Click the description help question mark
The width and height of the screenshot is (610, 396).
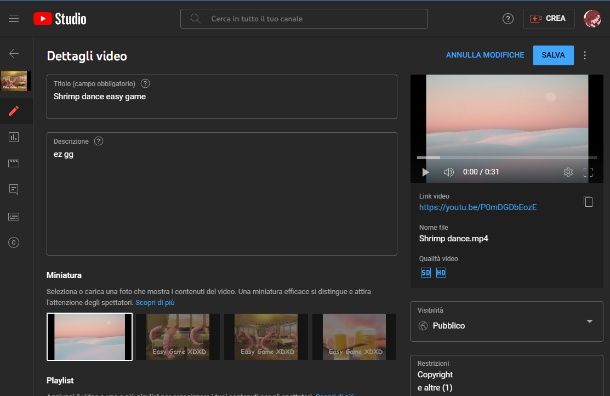pyautogui.click(x=98, y=141)
